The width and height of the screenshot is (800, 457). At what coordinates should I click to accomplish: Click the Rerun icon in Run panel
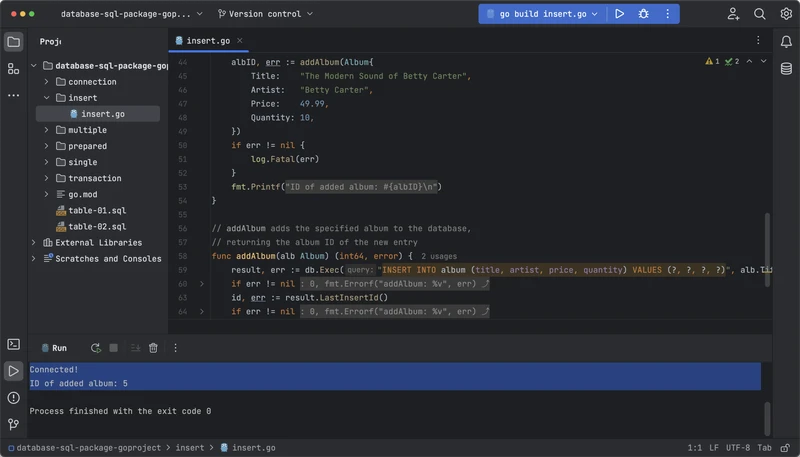[x=95, y=348]
